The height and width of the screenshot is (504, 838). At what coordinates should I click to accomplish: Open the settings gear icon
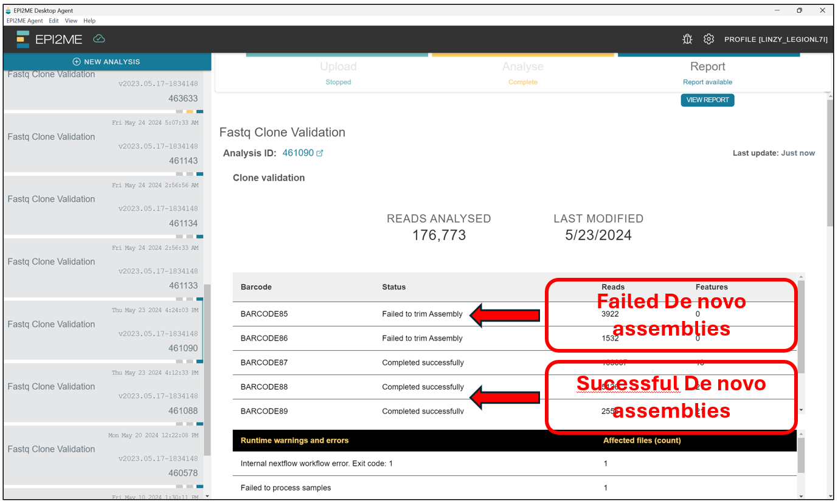click(x=708, y=39)
